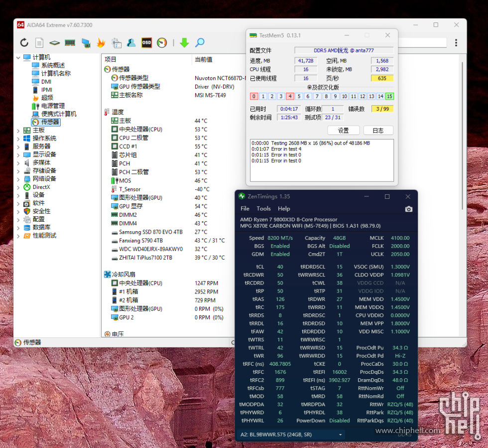The width and height of the screenshot is (488, 448).
Task: Expand the 服务器 tree node
Action: tap(18, 147)
